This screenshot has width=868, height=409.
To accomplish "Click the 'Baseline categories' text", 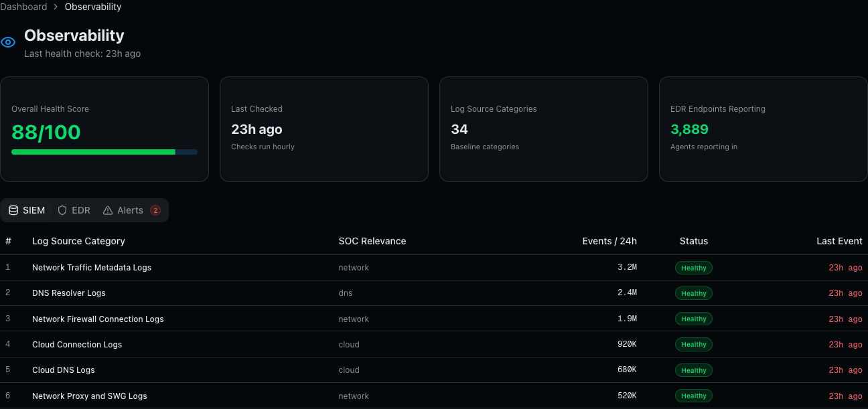I will pos(485,147).
